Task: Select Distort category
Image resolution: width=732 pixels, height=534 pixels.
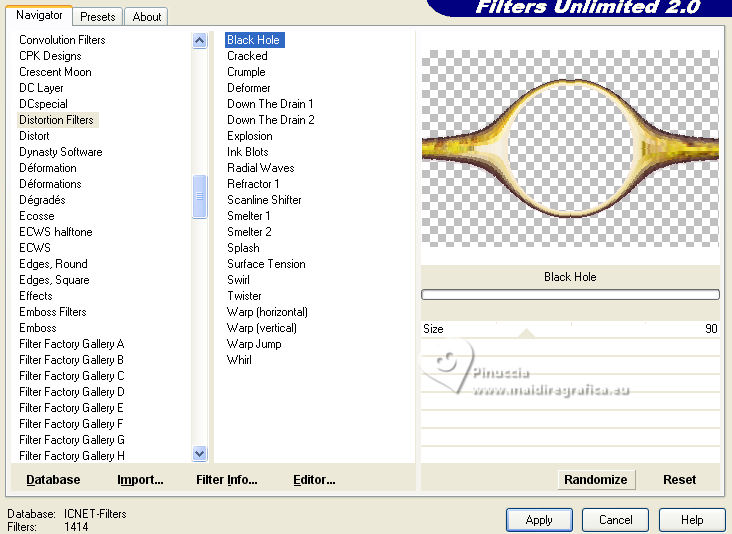Action: pos(34,136)
